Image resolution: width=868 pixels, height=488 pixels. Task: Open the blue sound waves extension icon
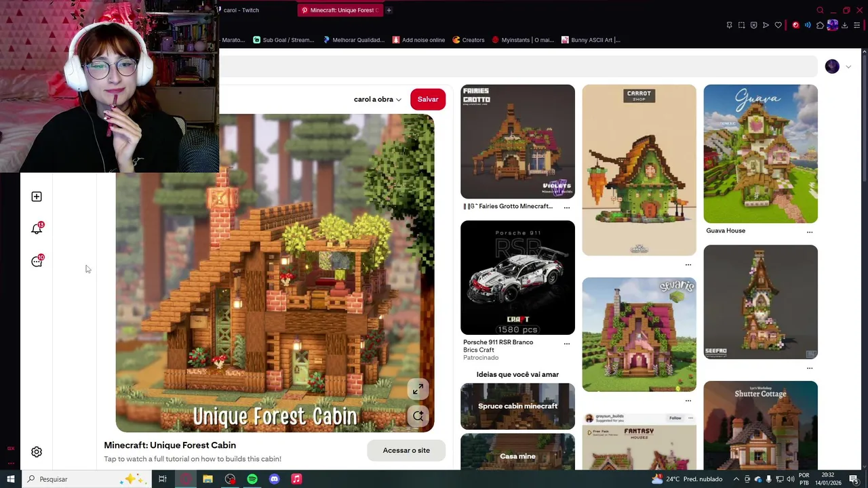pos(808,25)
